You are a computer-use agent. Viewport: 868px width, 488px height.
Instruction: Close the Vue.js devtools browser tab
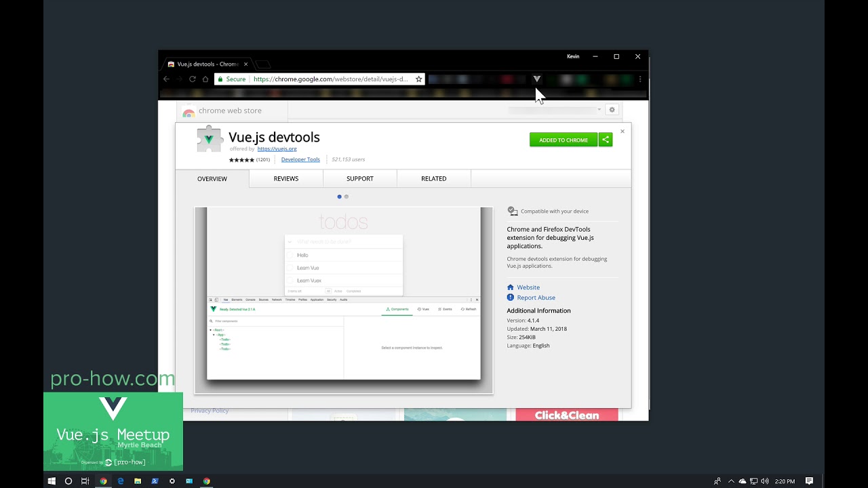(x=245, y=64)
